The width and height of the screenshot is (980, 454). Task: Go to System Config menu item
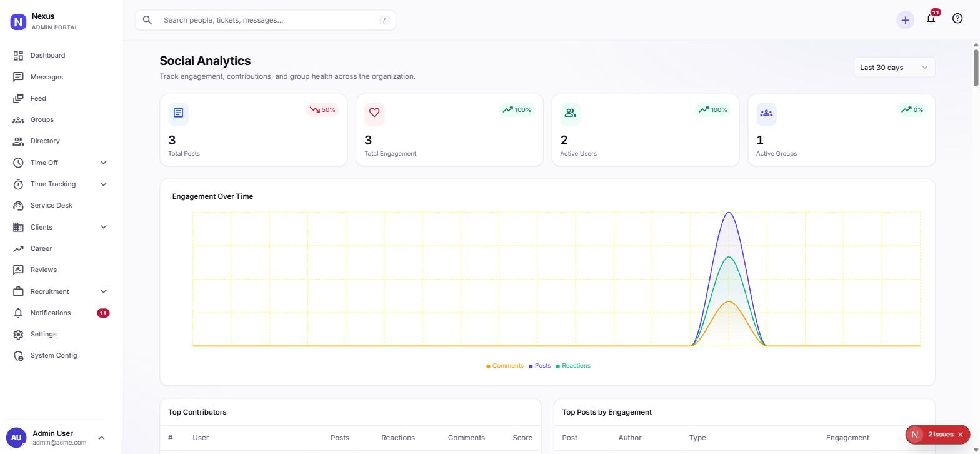pos(61,356)
